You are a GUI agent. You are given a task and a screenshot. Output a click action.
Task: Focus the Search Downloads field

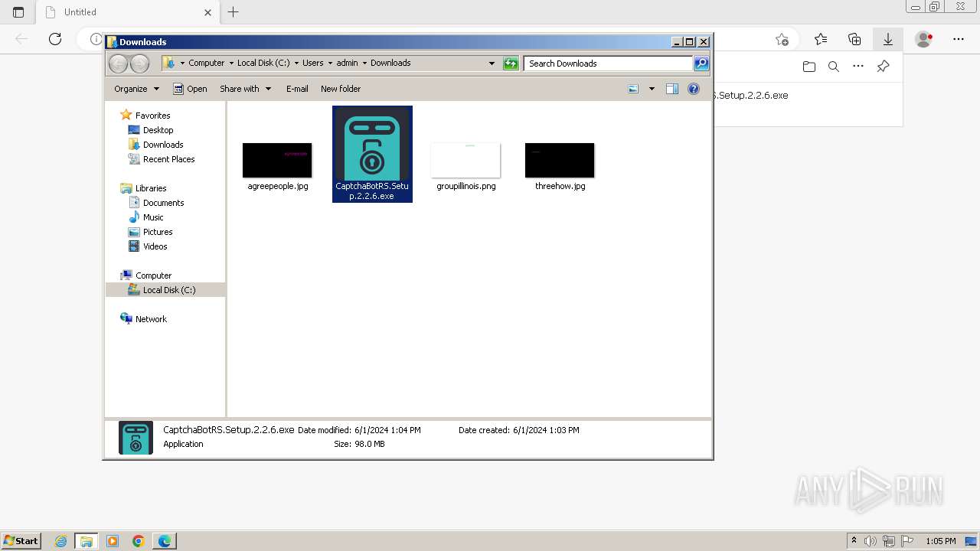tap(609, 64)
